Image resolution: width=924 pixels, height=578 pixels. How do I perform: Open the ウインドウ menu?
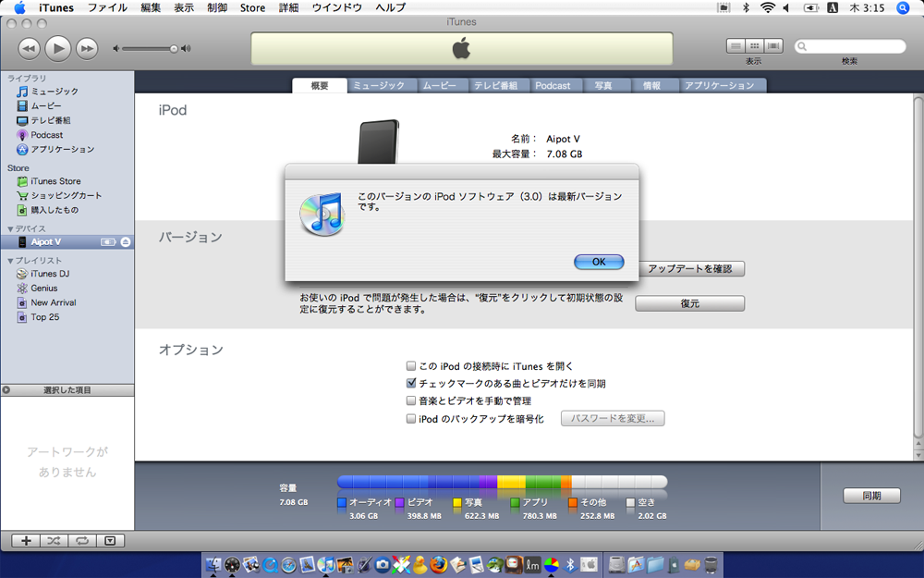click(x=337, y=7)
